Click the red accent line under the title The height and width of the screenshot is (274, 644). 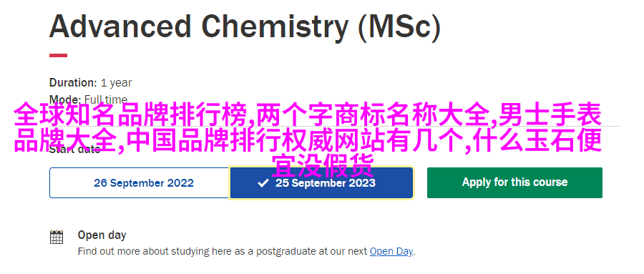pos(59,56)
